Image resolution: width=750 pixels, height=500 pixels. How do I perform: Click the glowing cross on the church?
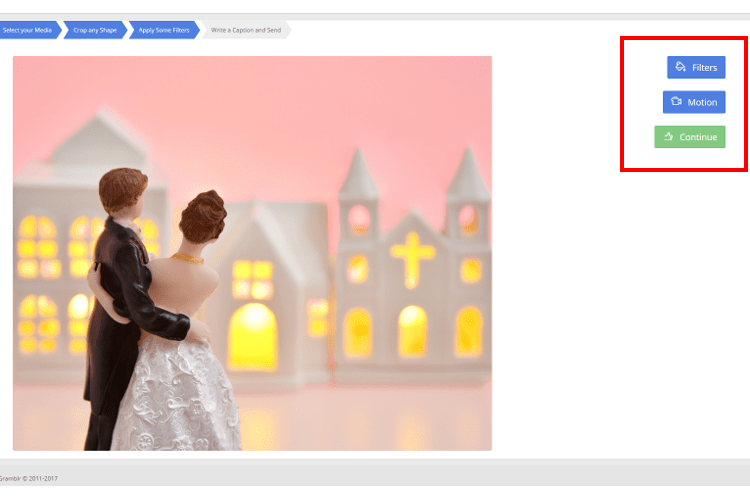(411, 257)
